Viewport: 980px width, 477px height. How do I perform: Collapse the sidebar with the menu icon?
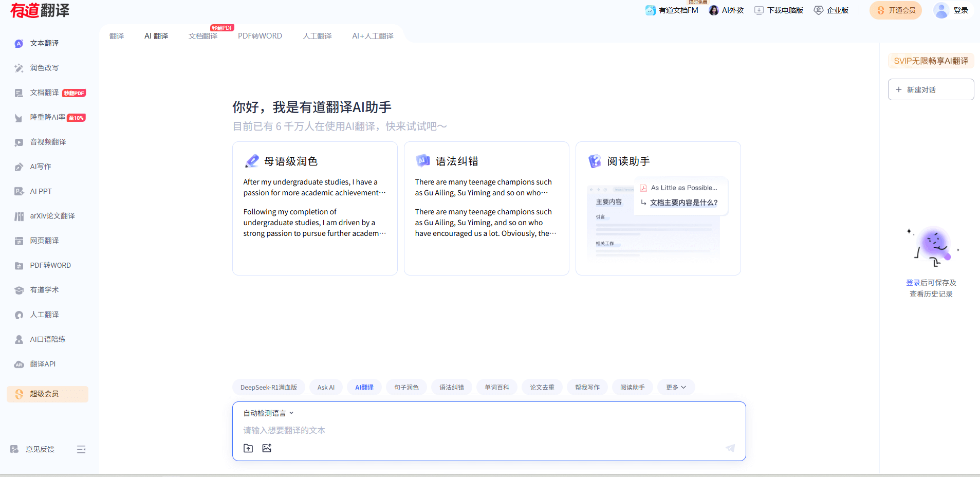pos(81,449)
